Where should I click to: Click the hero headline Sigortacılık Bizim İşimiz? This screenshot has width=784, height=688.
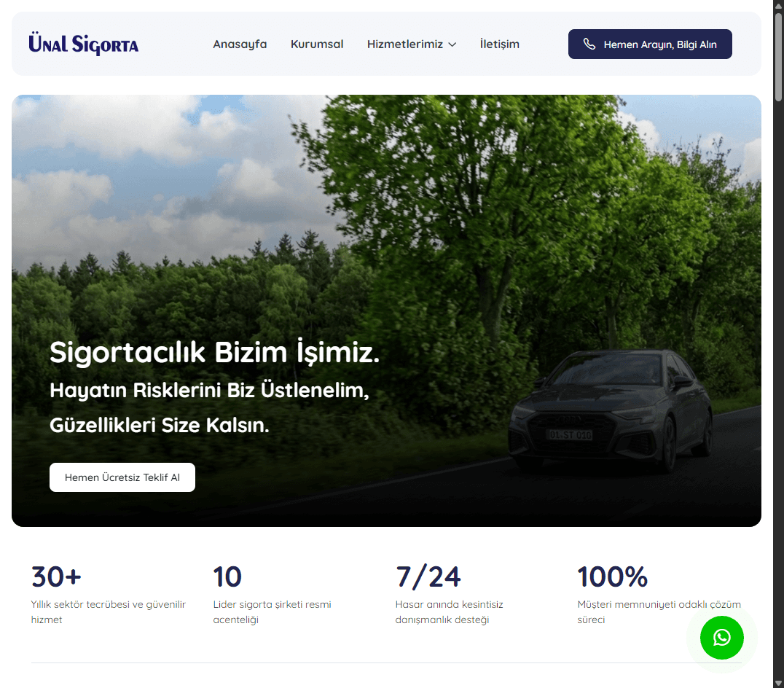point(214,353)
